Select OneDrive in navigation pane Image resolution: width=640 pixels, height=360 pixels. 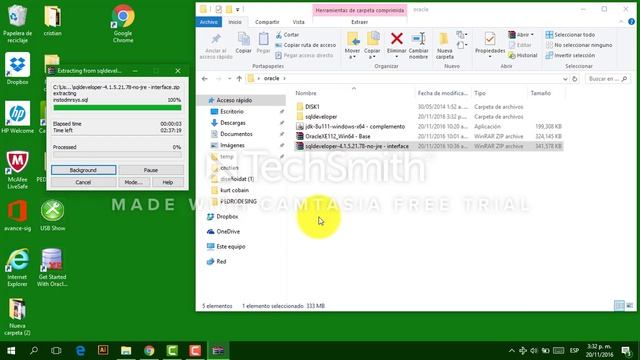coord(228,231)
